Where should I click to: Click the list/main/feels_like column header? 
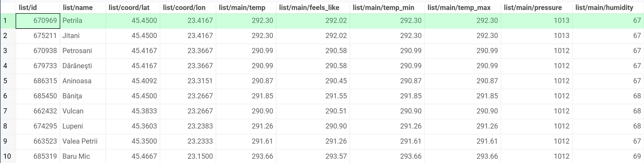[x=309, y=8]
